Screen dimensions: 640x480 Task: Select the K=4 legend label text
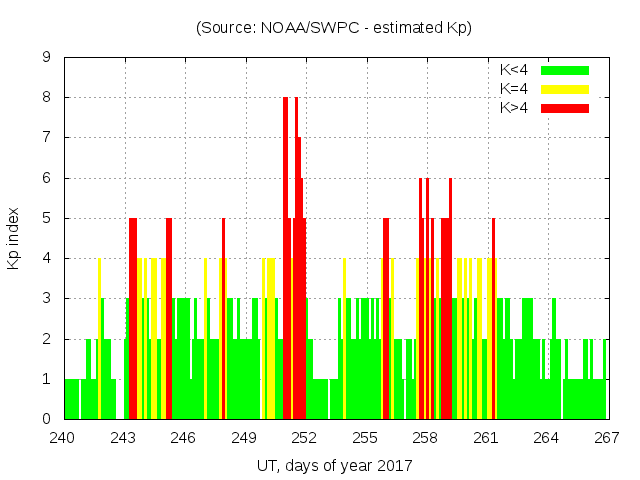pos(515,89)
